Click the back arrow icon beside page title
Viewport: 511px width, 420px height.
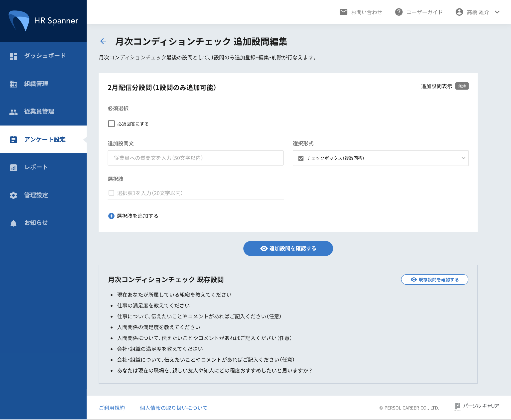point(103,41)
